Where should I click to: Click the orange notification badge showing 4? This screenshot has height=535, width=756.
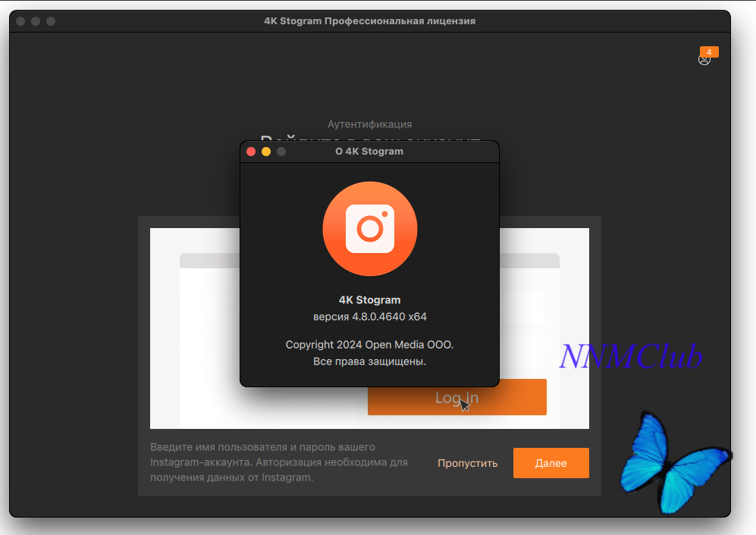click(709, 52)
